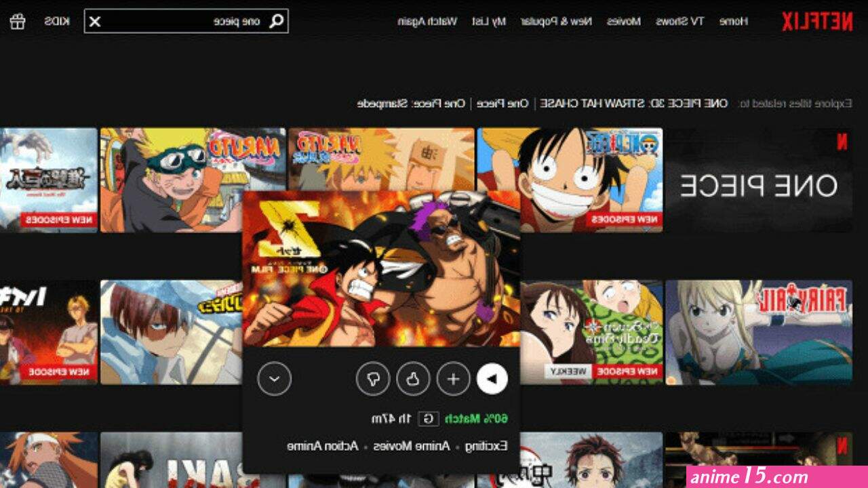Open the Movies menu item
The height and width of the screenshot is (488, 868).
623,22
